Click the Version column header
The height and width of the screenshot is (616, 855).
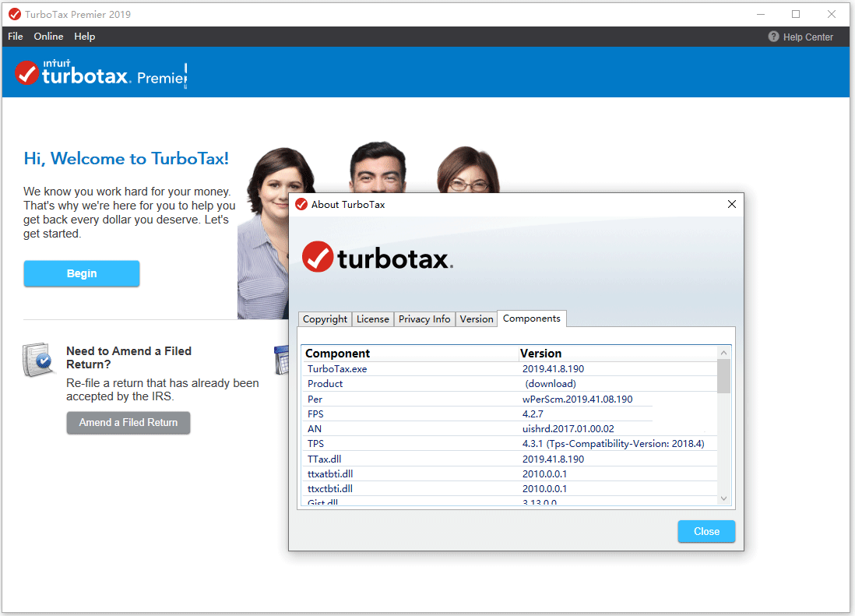(617, 354)
